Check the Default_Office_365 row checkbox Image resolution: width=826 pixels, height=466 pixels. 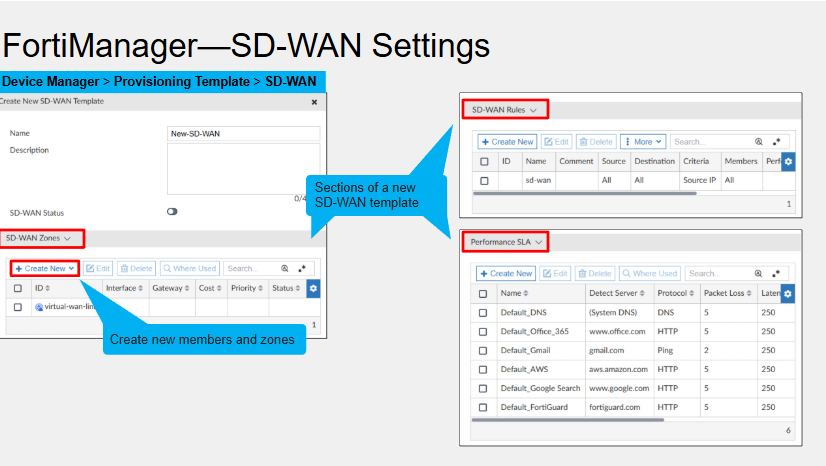coord(483,332)
